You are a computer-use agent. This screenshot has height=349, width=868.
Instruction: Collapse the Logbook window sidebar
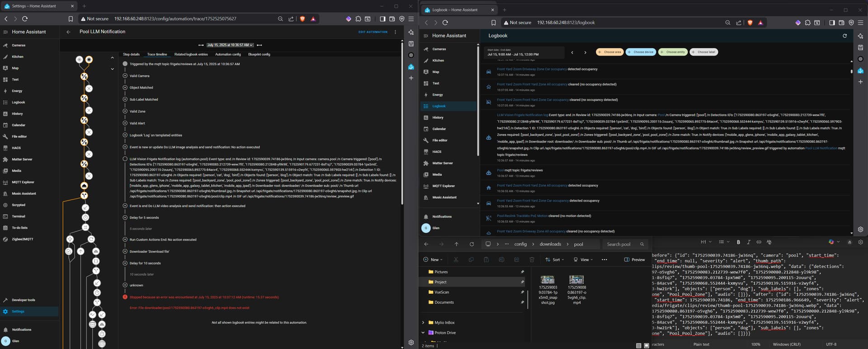[426, 35]
